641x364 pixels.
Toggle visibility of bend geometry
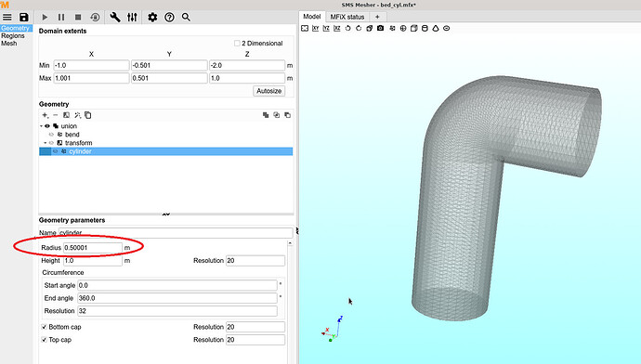51,135
